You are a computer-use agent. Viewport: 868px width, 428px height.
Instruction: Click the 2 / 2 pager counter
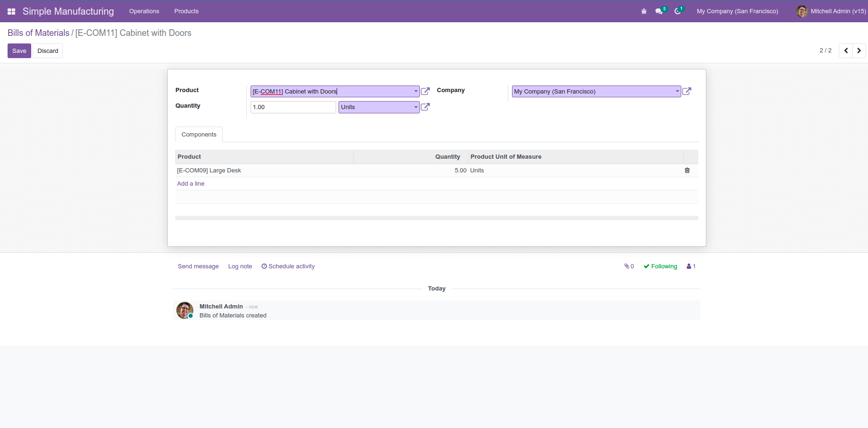point(825,51)
